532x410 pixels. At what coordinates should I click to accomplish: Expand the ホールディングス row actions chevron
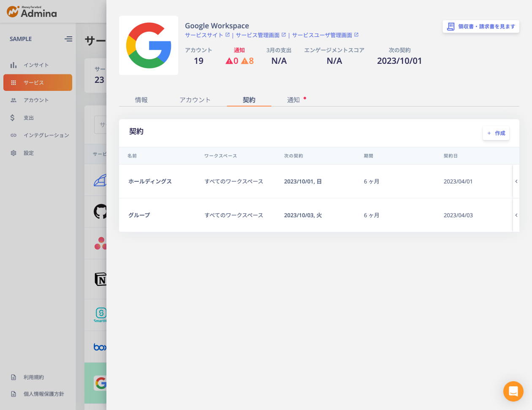(516, 181)
